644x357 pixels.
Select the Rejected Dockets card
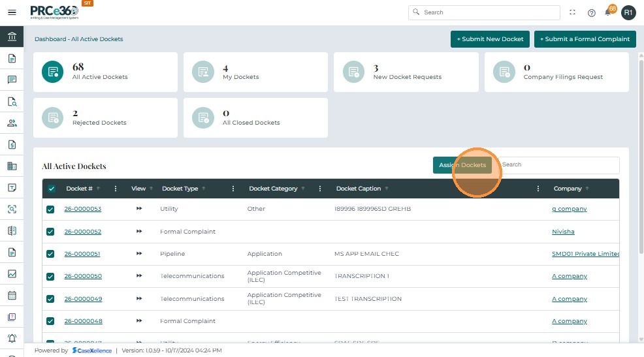pyautogui.click(x=105, y=117)
